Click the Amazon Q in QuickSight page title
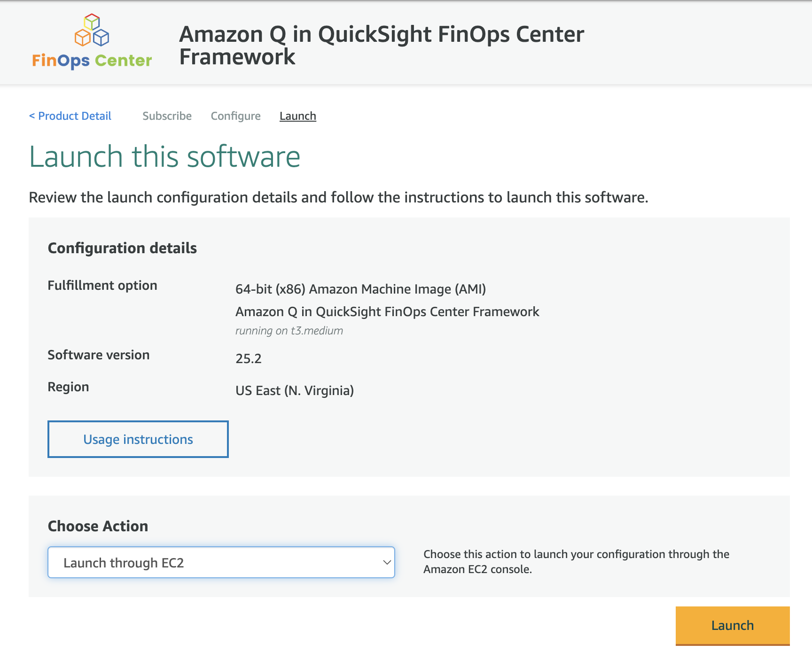The image size is (812, 652). coord(382,46)
